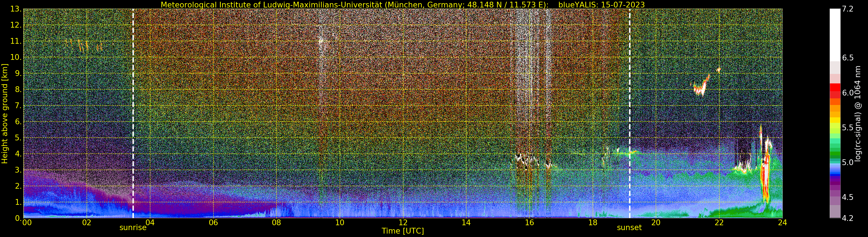Click the height axis tick label 5

point(18,138)
